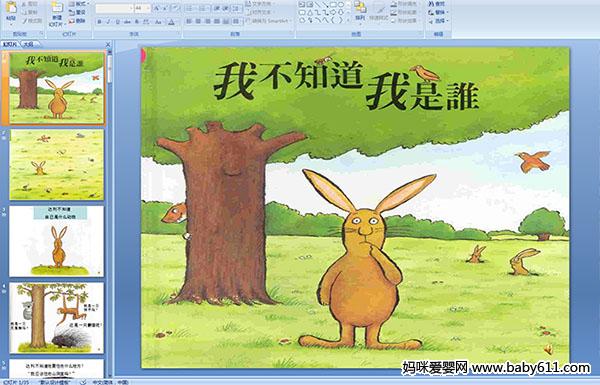The height and width of the screenshot is (385, 600).
Task: Click the oval shape in shapes gallery
Action: click(x=340, y=5)
